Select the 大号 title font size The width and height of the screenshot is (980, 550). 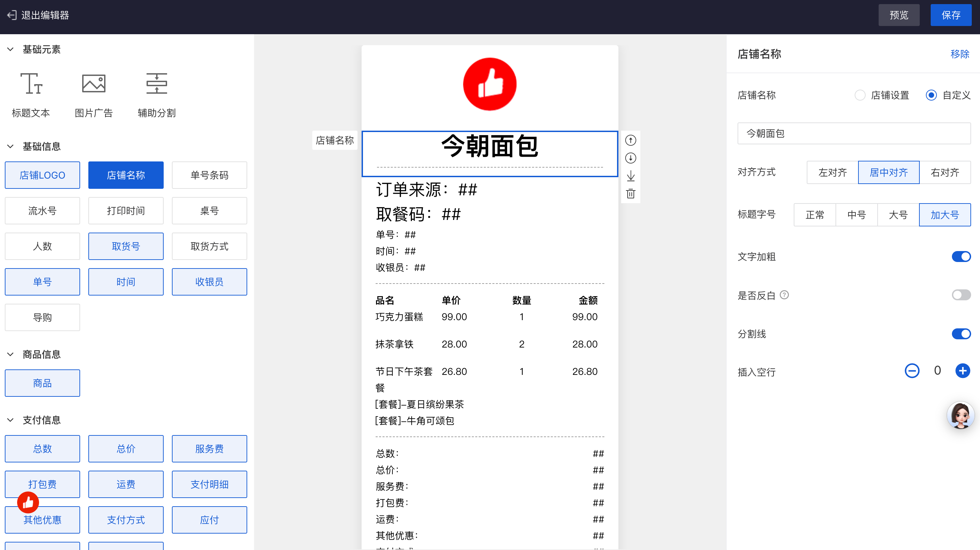point(898,215)
